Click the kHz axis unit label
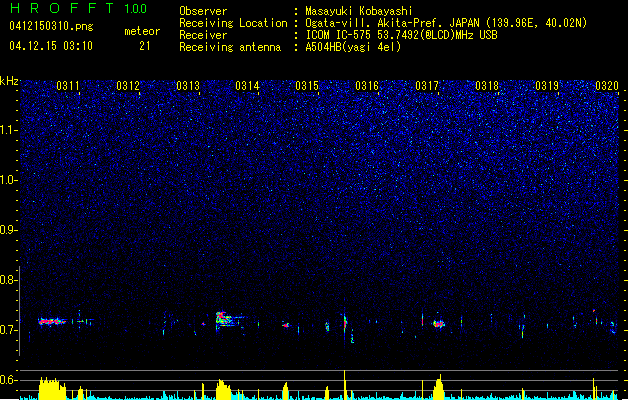This screenshot has width=629, height=400. tap(9, 81)
